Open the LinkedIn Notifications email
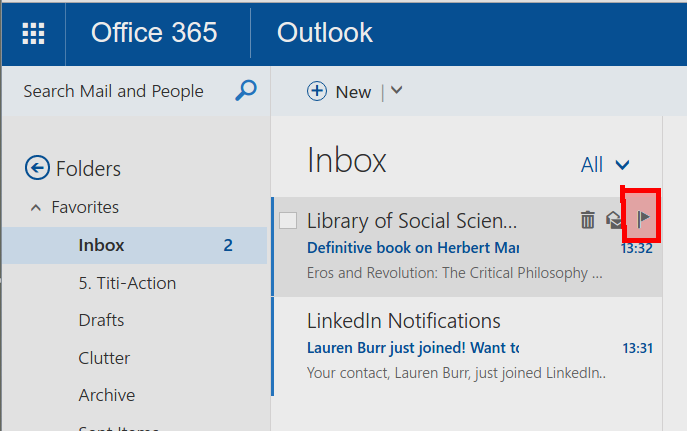 [467, 346]
